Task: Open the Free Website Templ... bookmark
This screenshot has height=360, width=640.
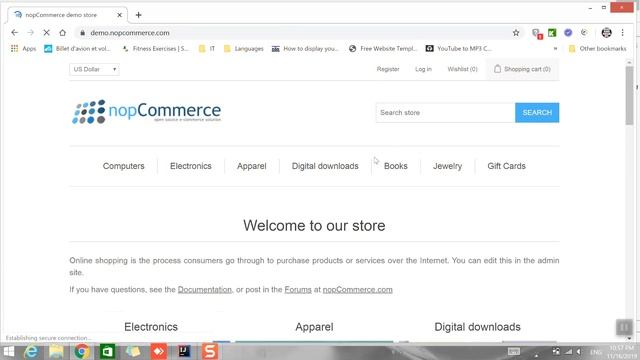Action: click(x=383, y=49)
